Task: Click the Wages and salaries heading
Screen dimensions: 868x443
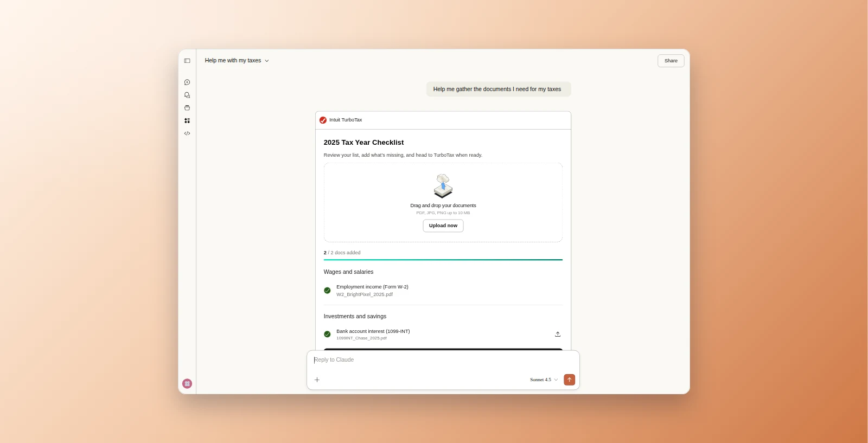Action: pos(348,272)
